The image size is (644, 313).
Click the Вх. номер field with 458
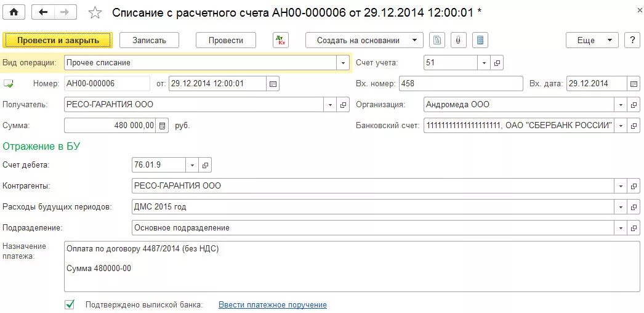(x=461, y=84)
